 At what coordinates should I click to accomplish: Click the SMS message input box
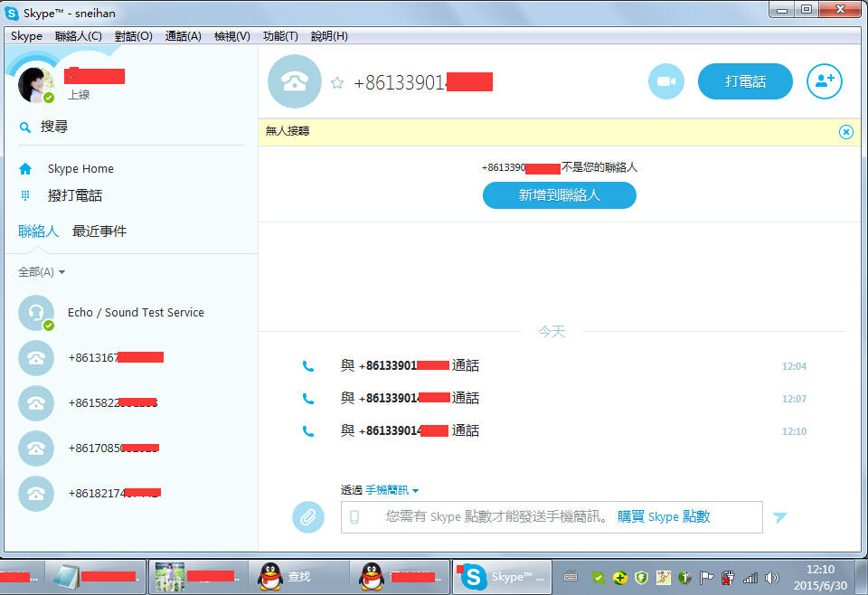552,517
